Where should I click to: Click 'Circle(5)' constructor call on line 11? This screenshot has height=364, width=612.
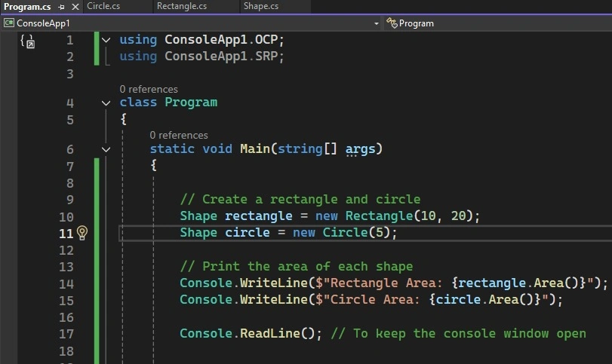point(356,233)
